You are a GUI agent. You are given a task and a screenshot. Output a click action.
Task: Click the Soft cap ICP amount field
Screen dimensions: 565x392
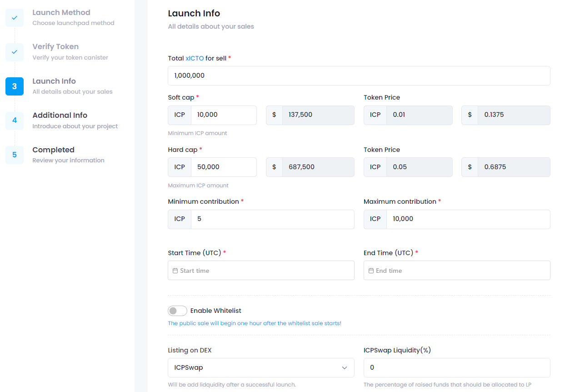224,115
